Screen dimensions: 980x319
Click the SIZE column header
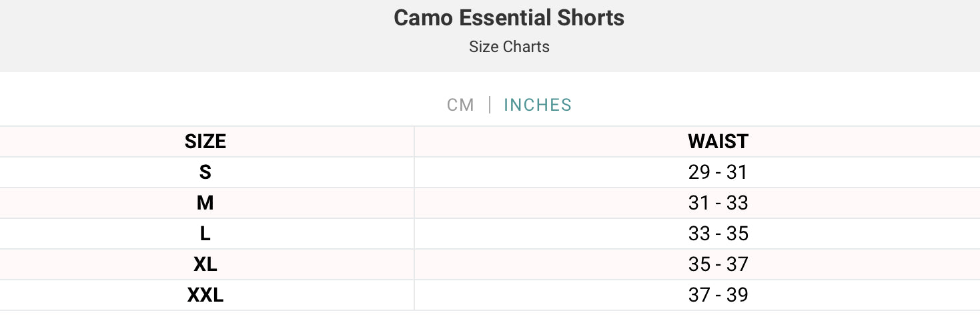point(205,141)
